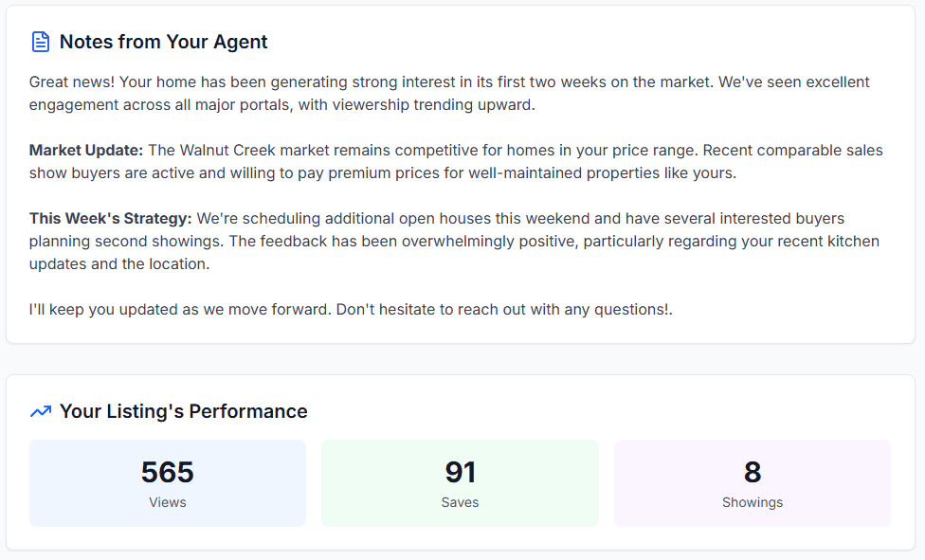Click the 91 saves number
This screenshot has height=560, width=925.
(461, 472)
